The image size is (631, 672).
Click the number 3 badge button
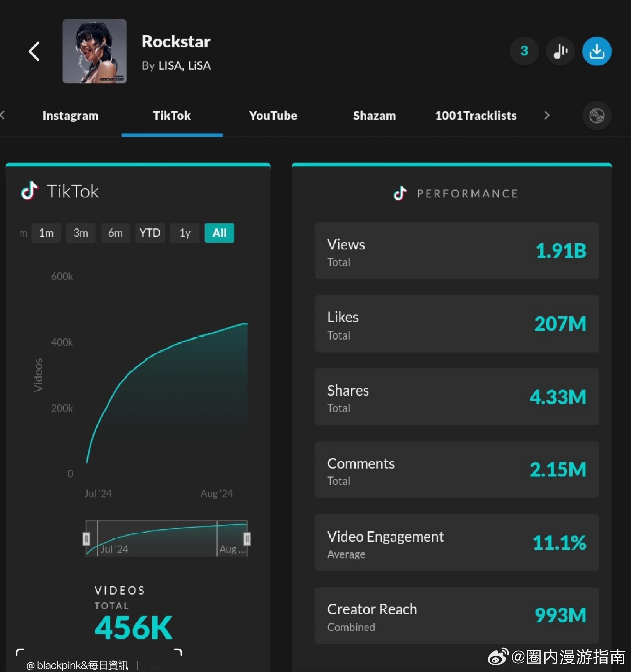click(x=524, y=51)
